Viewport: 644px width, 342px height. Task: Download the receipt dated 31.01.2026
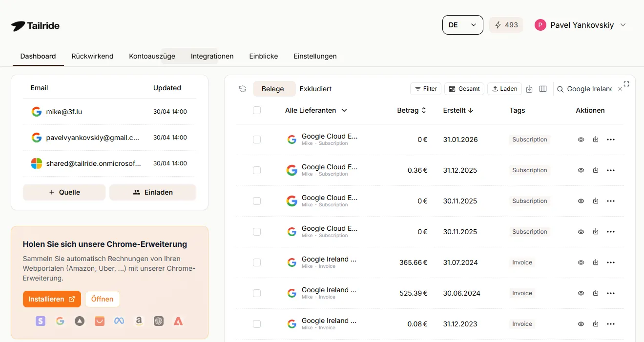pos(596,140)
